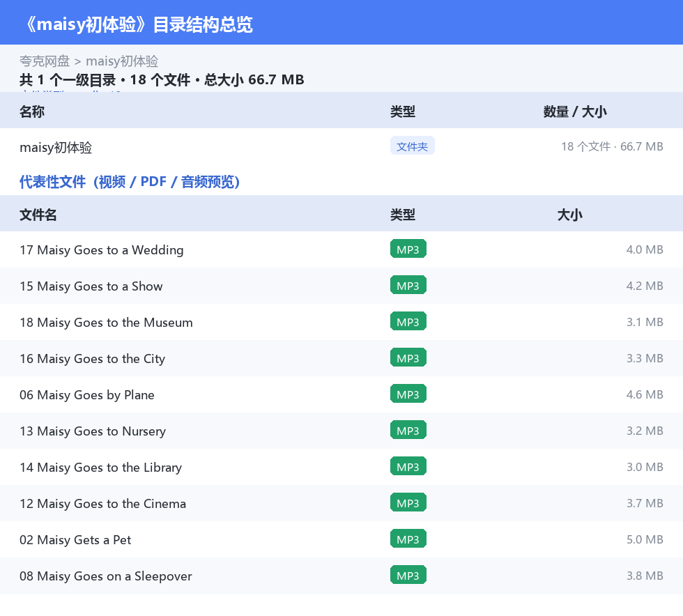The height and width of the screenshot is (616, 683).
Task: Select 06 Maisy Goes by Plane
Action: 87,394
